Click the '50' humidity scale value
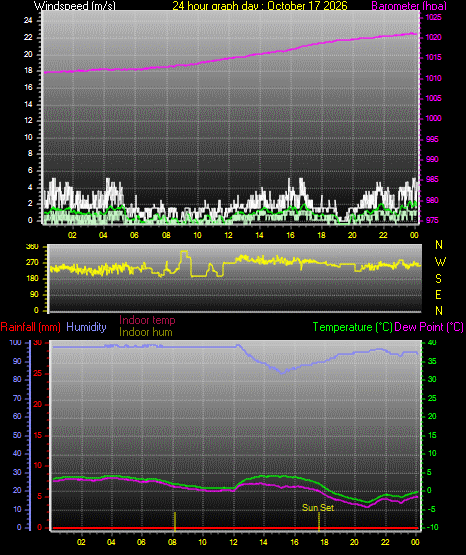 17,435
